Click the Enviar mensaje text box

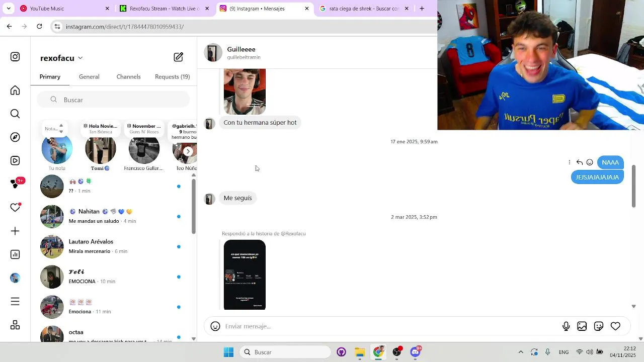[x=390, y=326]
